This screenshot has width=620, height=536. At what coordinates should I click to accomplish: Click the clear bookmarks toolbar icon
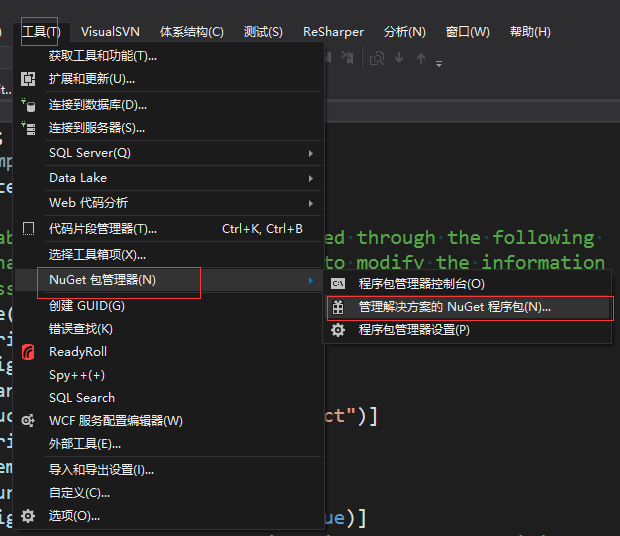pyautogui.click(x=347, y=58)
